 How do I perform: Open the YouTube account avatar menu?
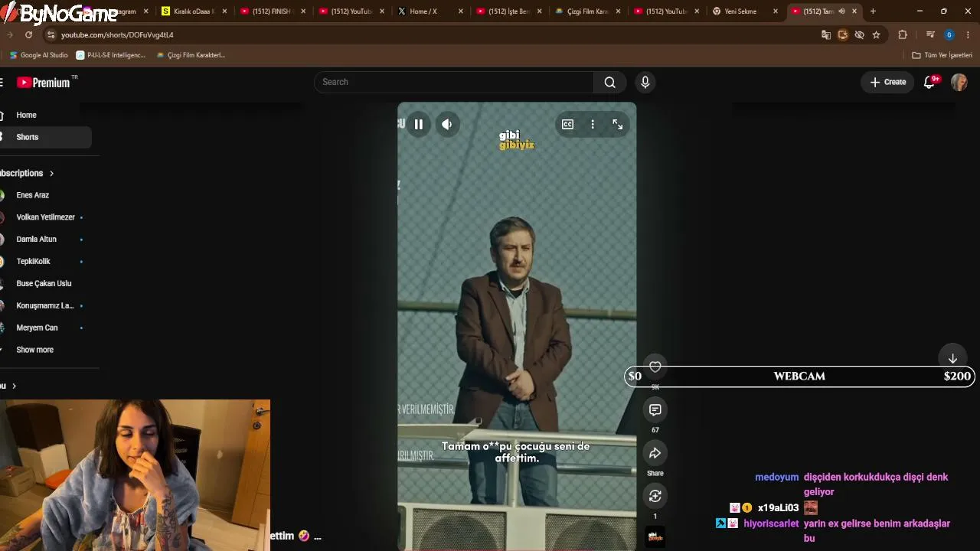tap(959, 82)
